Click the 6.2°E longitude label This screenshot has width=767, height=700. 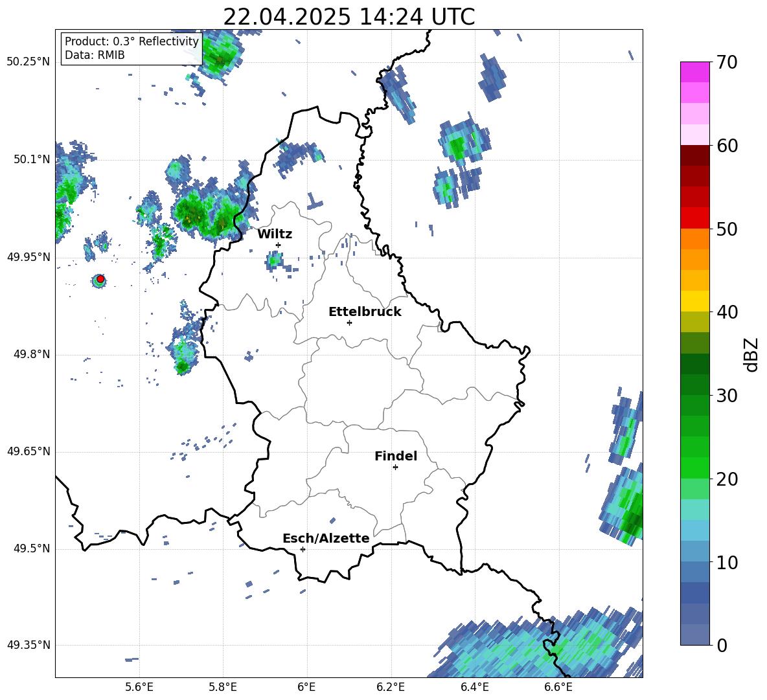(x=391, y=688)
